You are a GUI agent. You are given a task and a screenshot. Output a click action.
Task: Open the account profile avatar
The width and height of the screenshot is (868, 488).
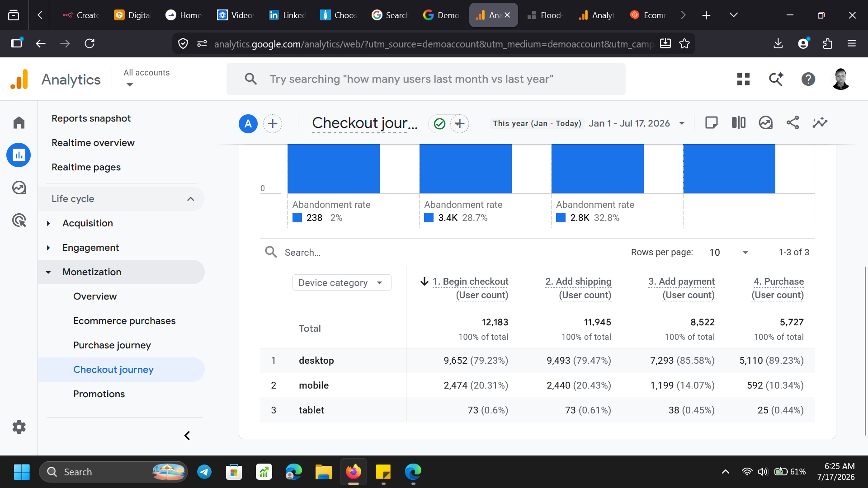point(841,79)
